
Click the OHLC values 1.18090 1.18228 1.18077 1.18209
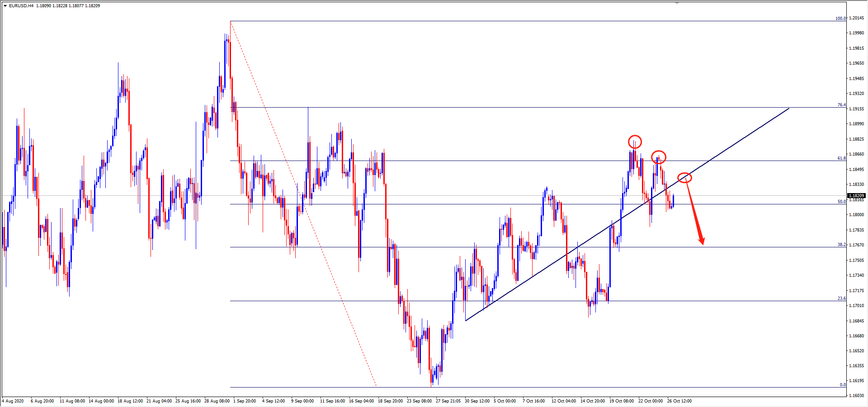pyautogui.click(x=68, y=6)
